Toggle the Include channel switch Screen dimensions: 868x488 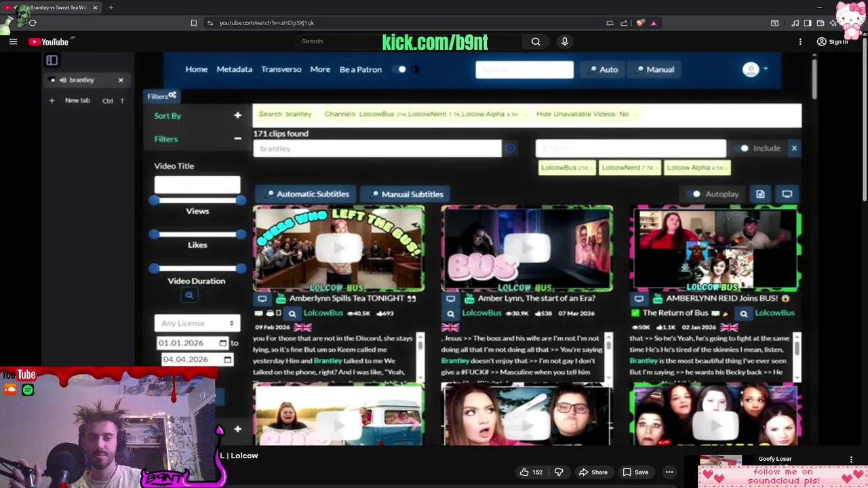744,148
